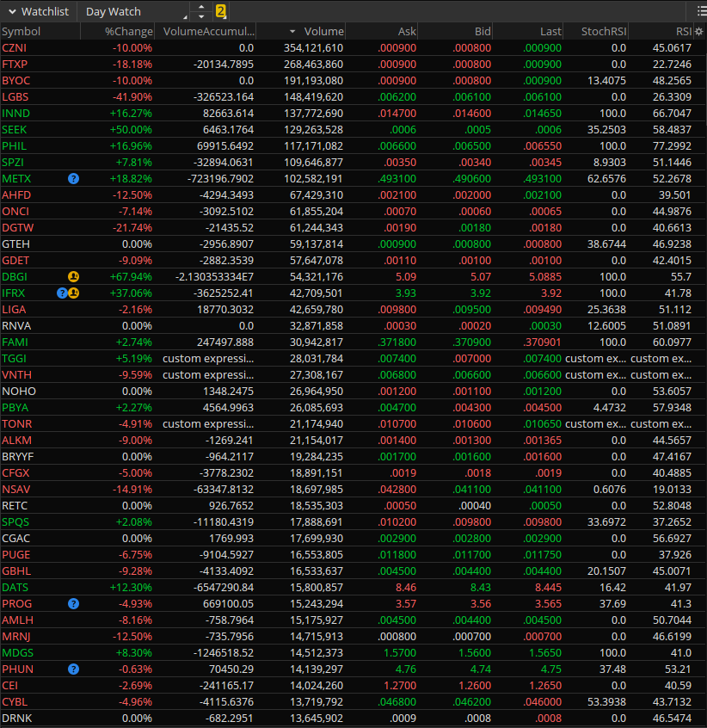Select the INND symbol
Image resolution: width=707 pixels, height=728 pixels.
pos(15,114)
